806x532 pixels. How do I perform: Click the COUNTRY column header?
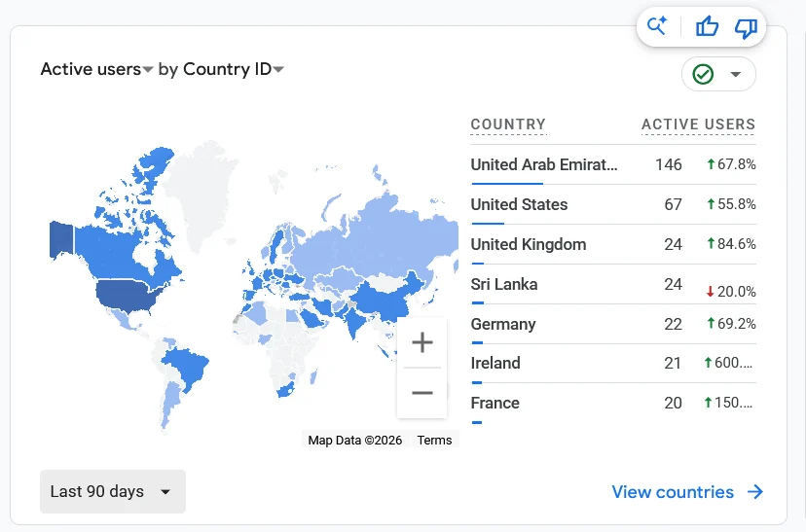508,124
